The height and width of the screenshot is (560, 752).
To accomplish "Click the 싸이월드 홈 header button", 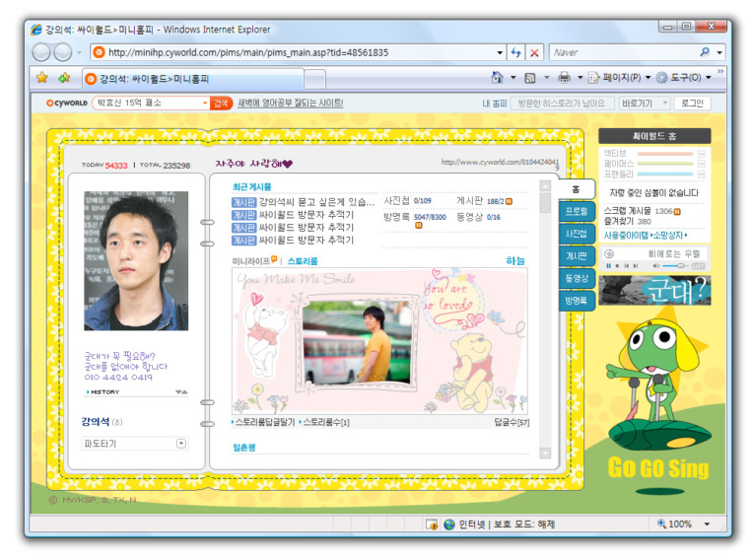I will click(x=654, y=136).
